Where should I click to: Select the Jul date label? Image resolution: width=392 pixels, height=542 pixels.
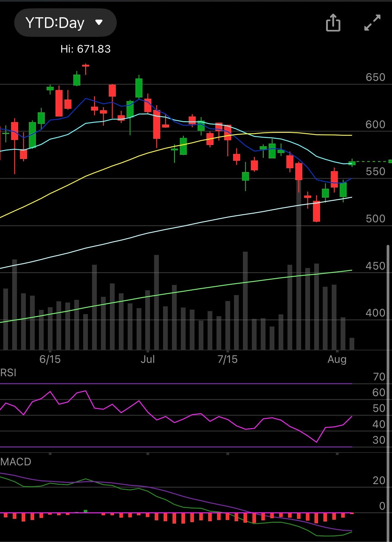pos(148,360)
